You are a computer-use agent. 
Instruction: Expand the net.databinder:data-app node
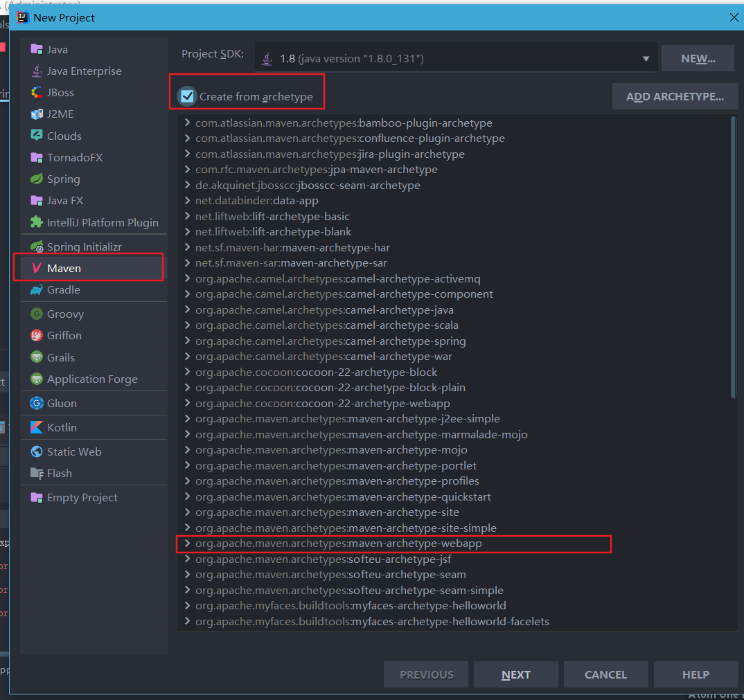188,201
